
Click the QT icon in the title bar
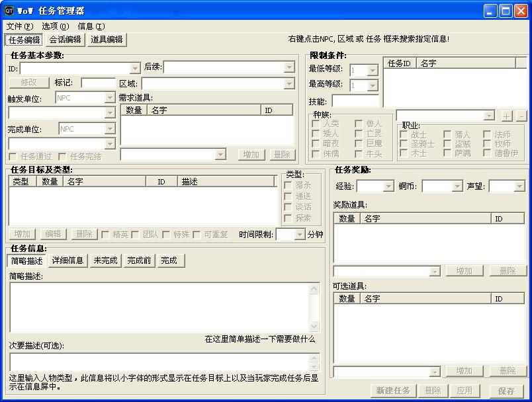pyautogui.click(x=9, y=10)
